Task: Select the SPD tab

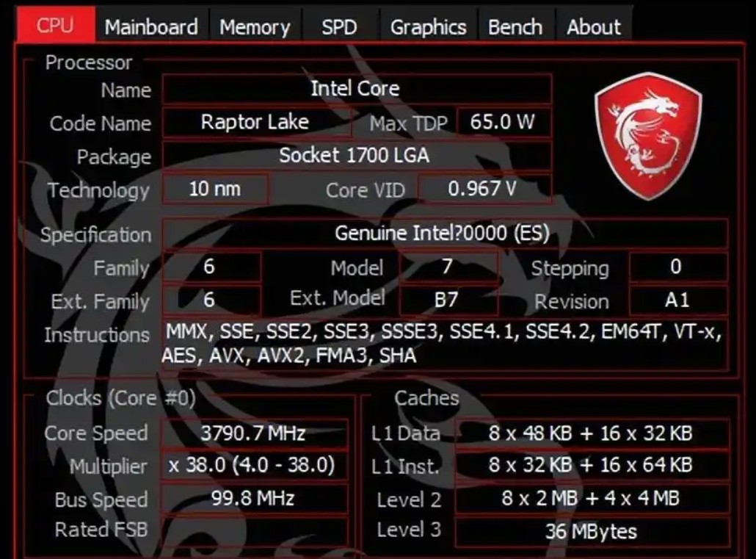Action: pyautogui.click(x=339, y=26)
